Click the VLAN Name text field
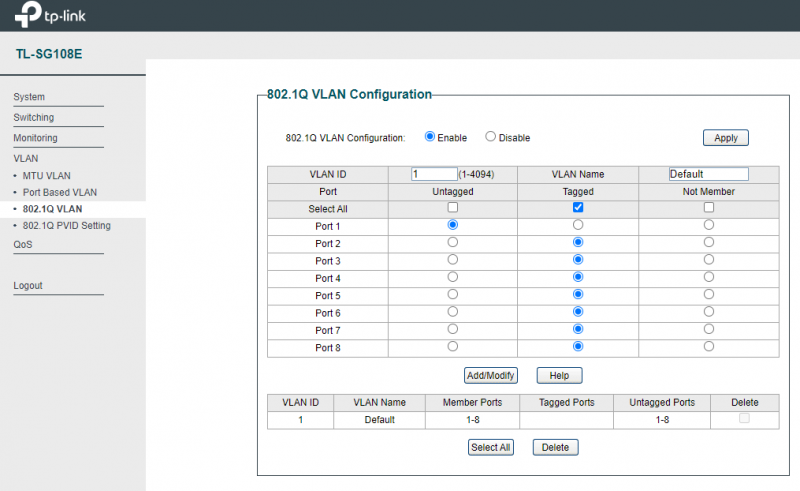 [708, 174]
